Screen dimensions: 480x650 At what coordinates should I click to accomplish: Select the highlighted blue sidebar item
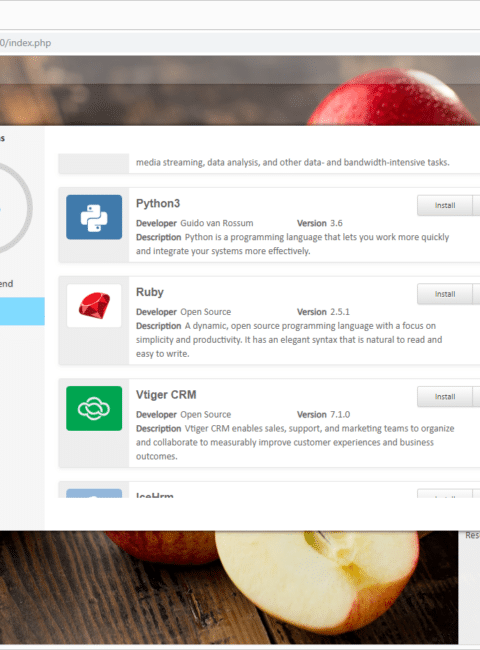(22, 311)
